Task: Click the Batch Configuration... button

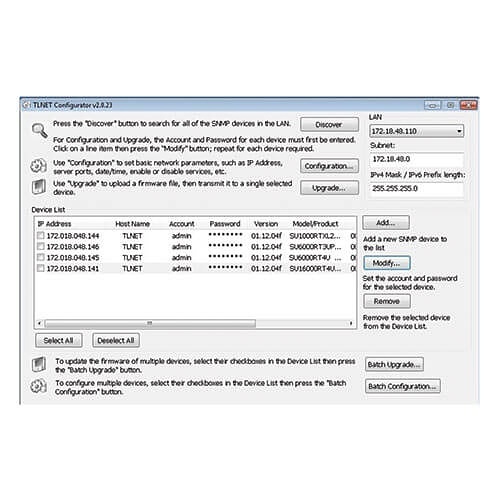Action: pos(402,386)
